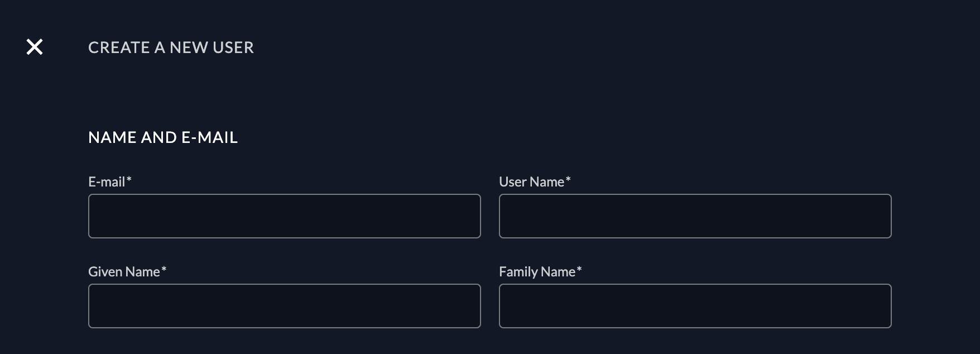980x354 pixels.
Task: Click the Family Name label text
Action: point(537,272)
